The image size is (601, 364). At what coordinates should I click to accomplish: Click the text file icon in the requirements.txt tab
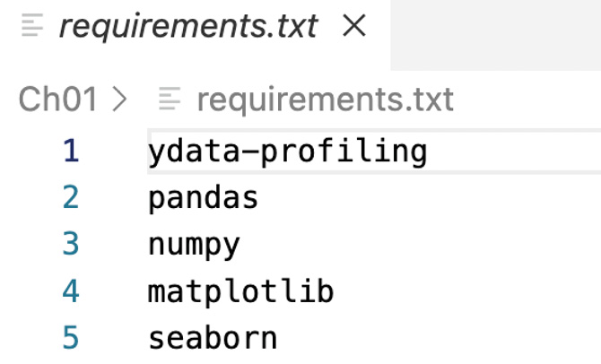32,25
